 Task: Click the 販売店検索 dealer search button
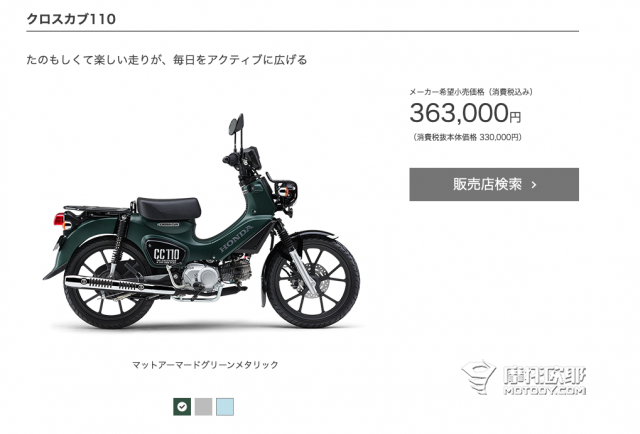pyautogui.click(x=494, y=184)
